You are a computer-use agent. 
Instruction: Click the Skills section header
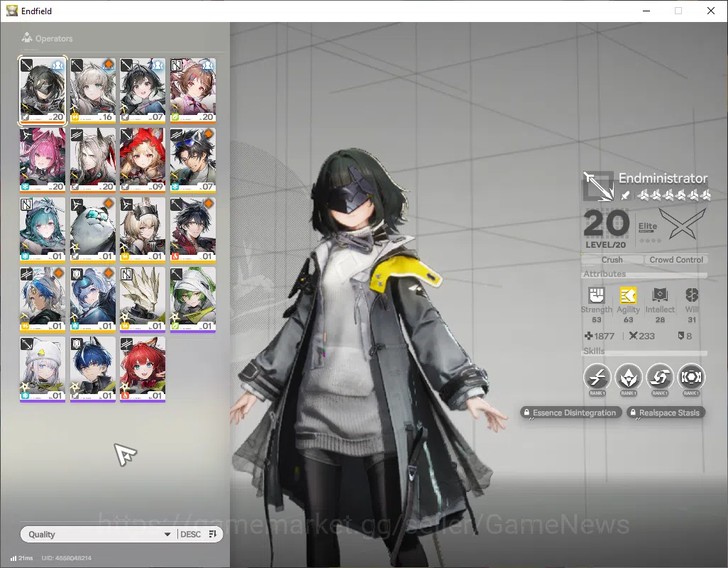point(594,351)
